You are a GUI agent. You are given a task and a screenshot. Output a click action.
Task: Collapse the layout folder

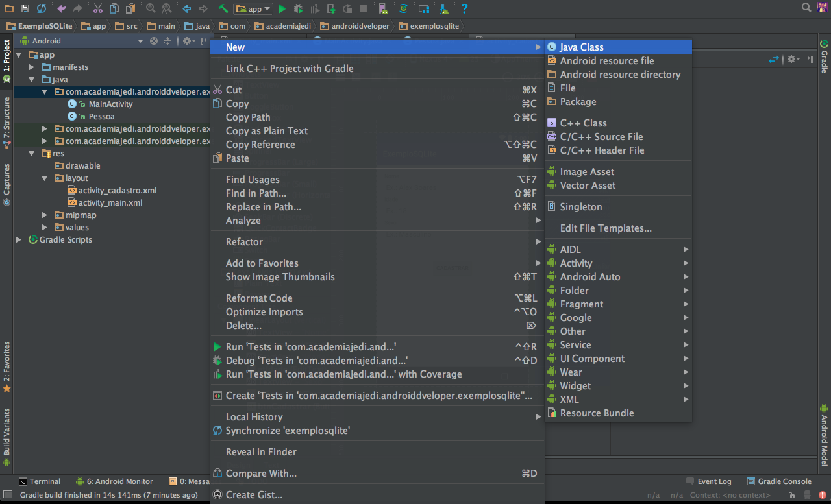click(44, 178)
